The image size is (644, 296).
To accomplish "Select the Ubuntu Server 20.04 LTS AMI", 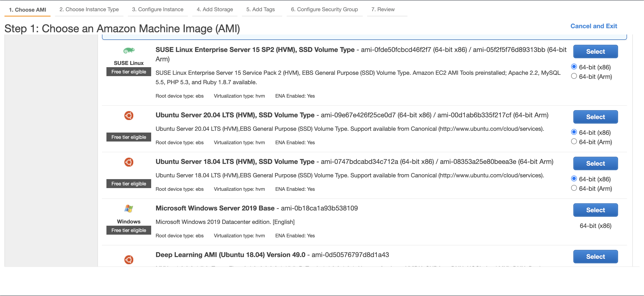I will (x=595, y=117).
